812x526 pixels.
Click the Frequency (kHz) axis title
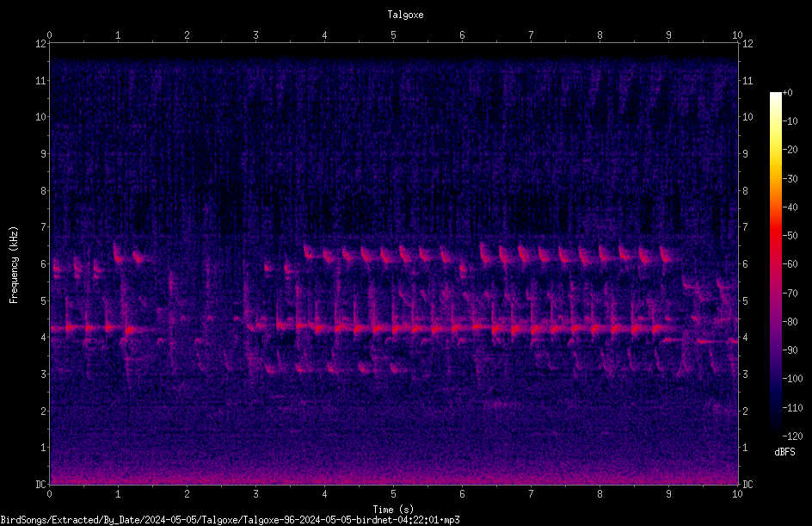click(x=14, y=265)
